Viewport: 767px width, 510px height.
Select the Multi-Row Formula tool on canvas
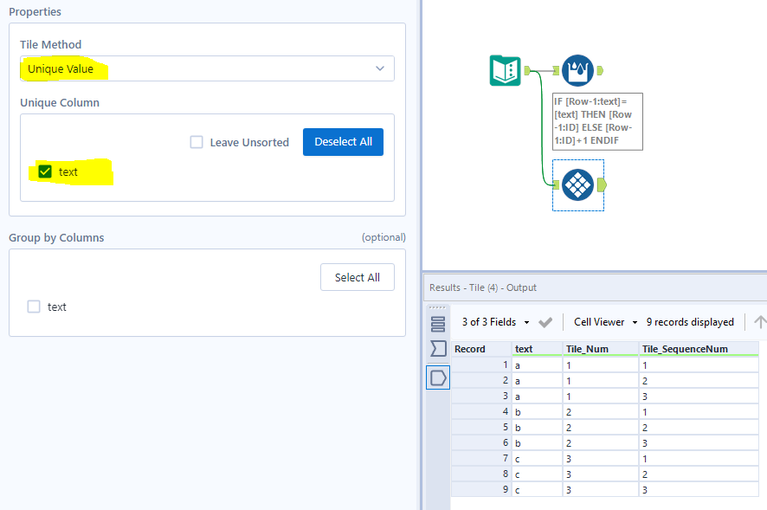578,71
